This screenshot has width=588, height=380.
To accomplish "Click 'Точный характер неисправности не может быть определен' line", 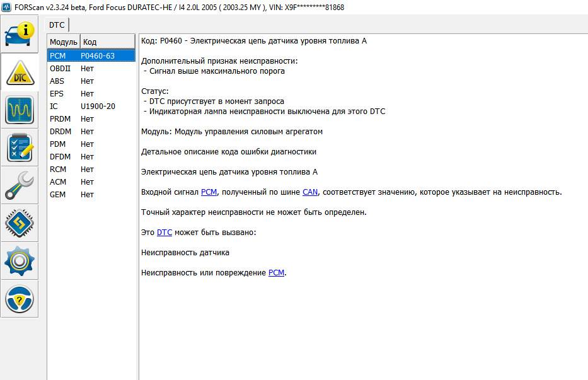I will 254,212.
